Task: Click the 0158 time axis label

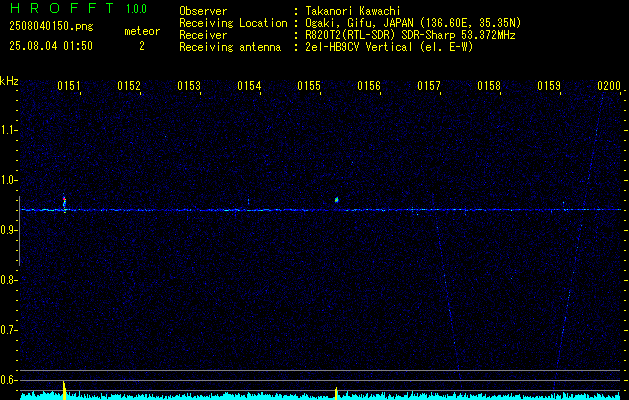Action: (x=489, y=86)
